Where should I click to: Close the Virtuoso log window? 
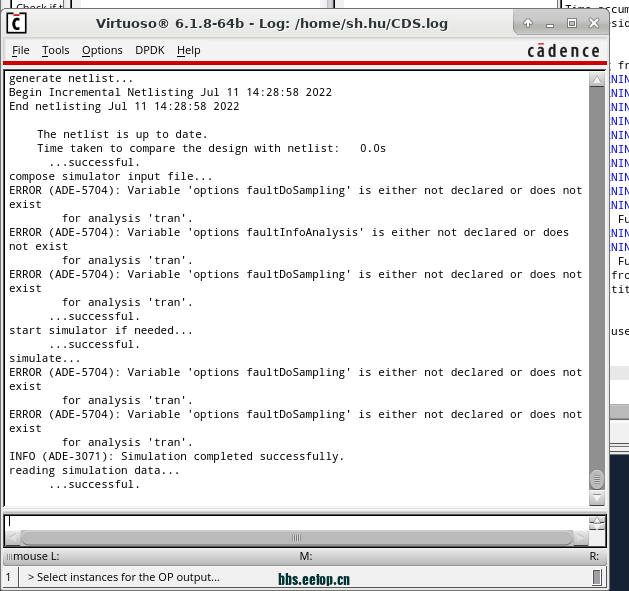point(594,23)
